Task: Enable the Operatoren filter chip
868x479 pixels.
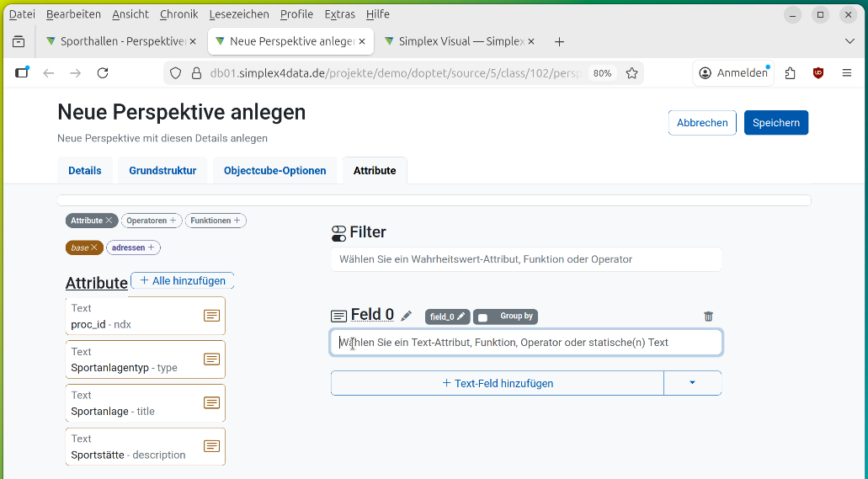Action: click(x=152, y=221)
